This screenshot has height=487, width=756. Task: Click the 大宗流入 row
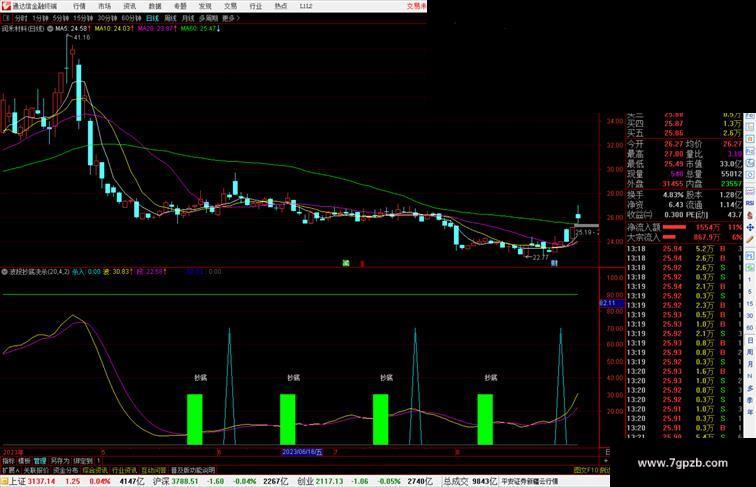(x=684, y=237)
